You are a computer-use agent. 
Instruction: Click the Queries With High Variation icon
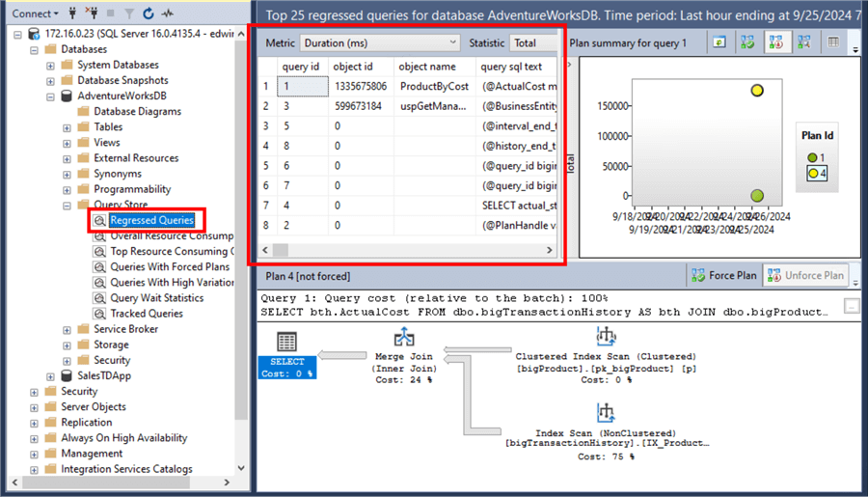click(x=99, y=283)
